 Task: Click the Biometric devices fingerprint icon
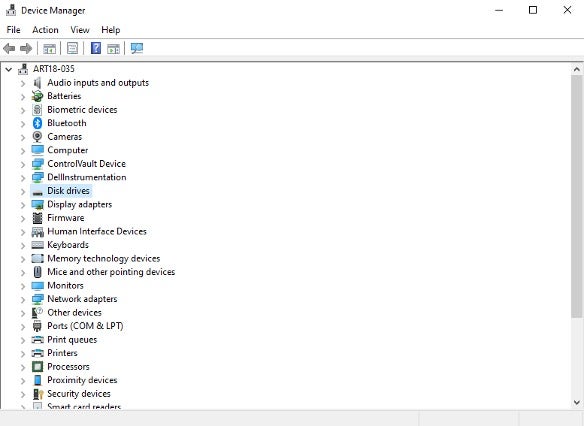pos(37,109)
